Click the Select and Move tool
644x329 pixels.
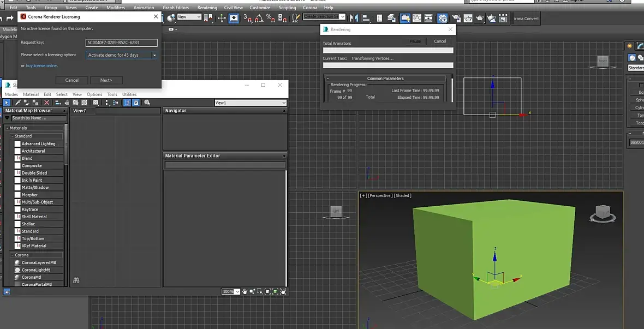click(222, 18)
